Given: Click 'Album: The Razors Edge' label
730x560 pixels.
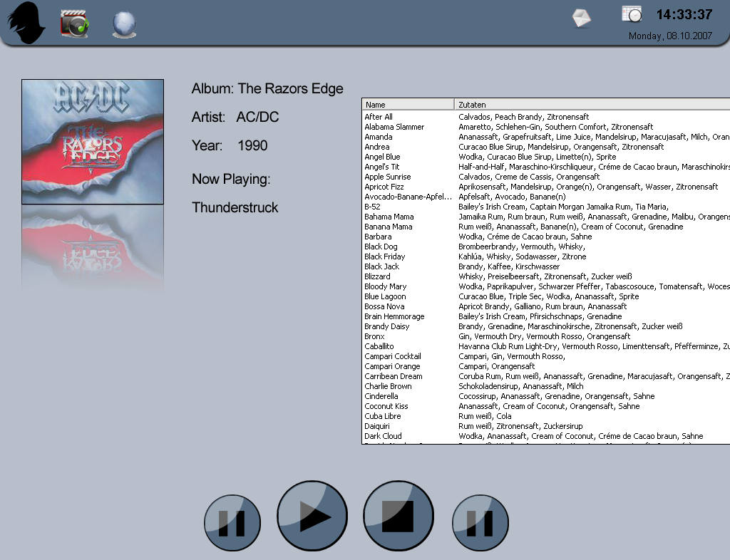Looking at the screenshot, I should 267,89.
